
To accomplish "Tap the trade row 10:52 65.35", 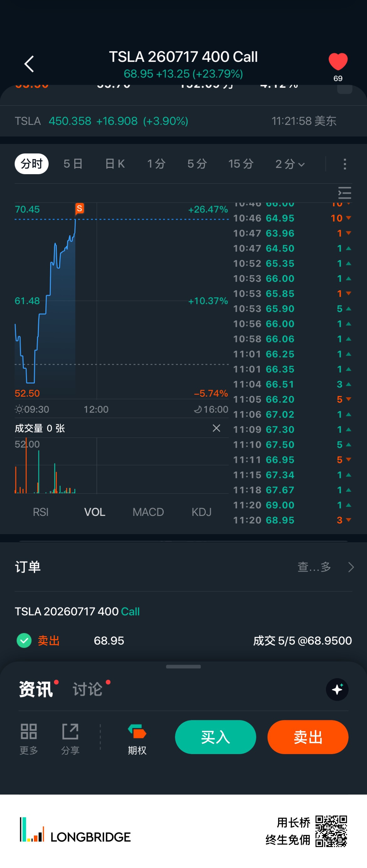I will [x=292, y=263].
